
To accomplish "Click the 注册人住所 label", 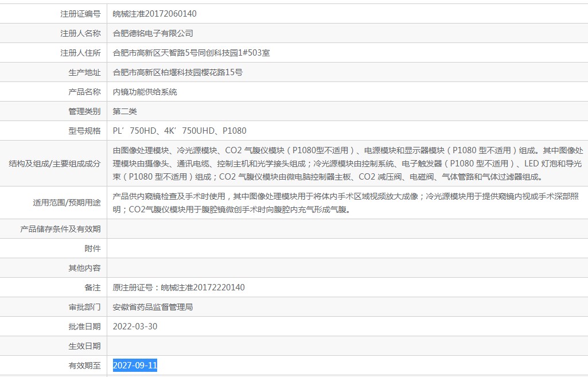I will [x=80, y=53].
